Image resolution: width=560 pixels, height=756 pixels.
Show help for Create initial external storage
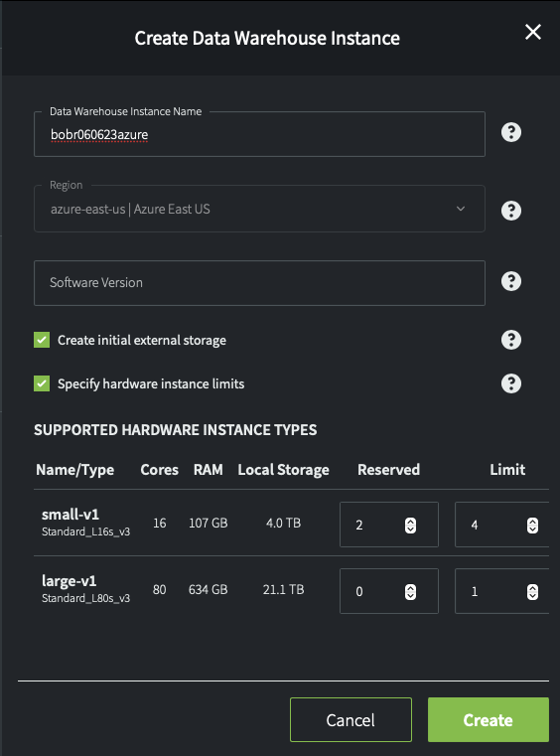point(510,340)
